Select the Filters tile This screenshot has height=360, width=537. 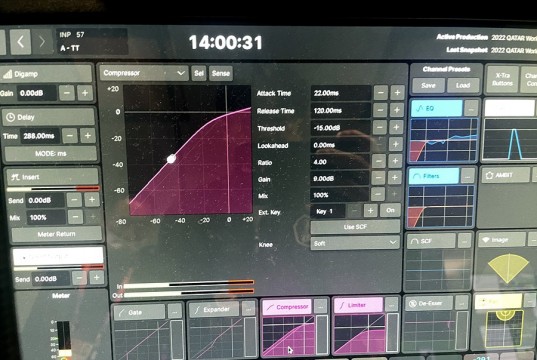(x=434, y=176)
